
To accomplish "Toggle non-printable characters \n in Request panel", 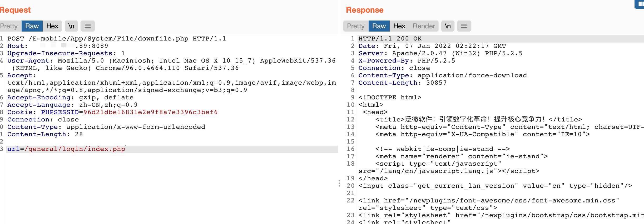I will pos(71,26).
